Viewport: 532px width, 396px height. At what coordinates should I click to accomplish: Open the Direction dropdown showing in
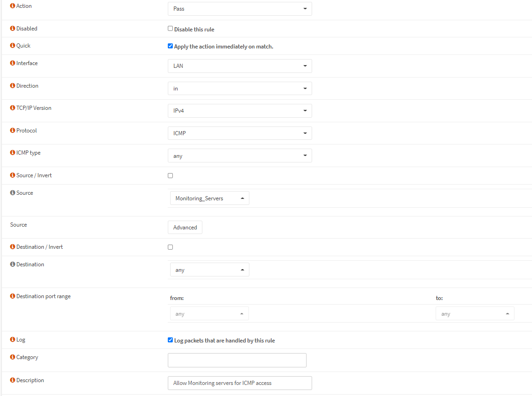coord(240,88)
